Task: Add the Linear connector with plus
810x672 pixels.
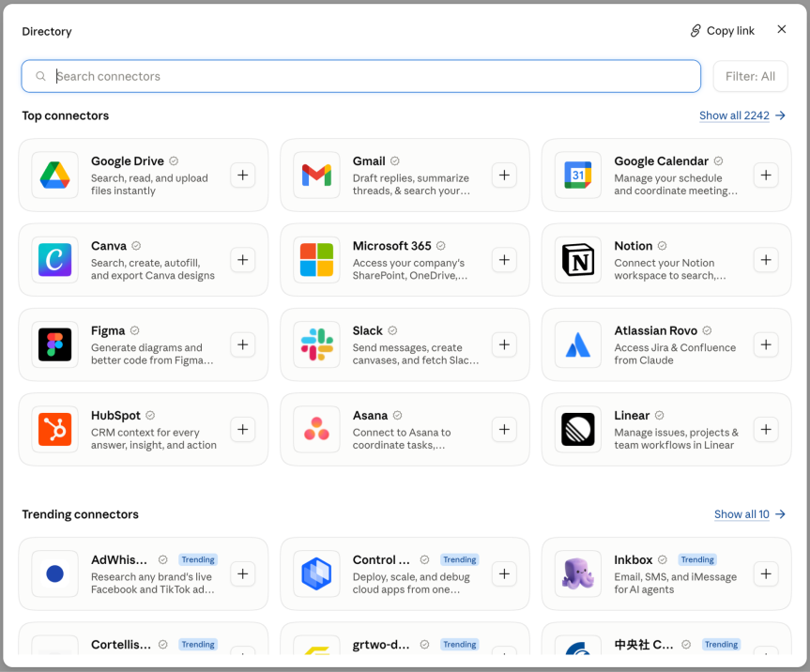Action: [766, 429]
